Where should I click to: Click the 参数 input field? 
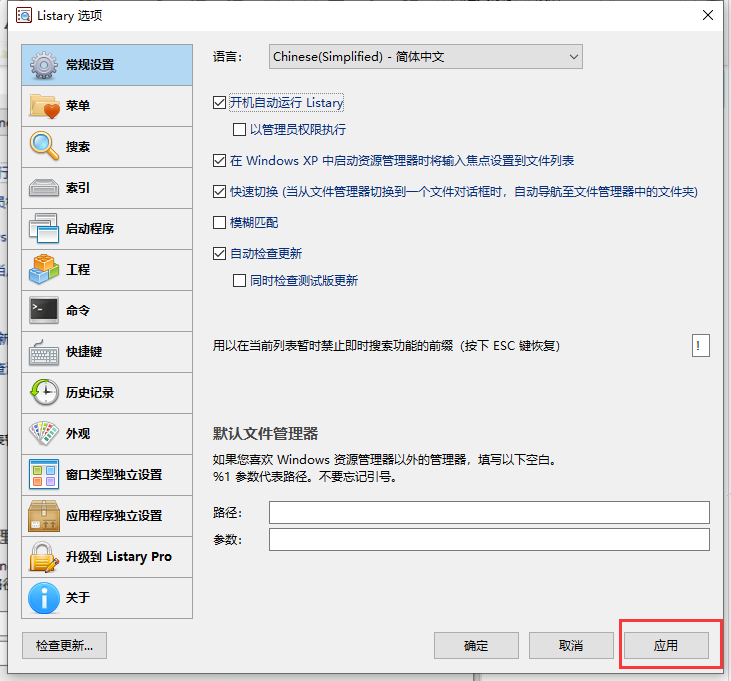point(489,540)
